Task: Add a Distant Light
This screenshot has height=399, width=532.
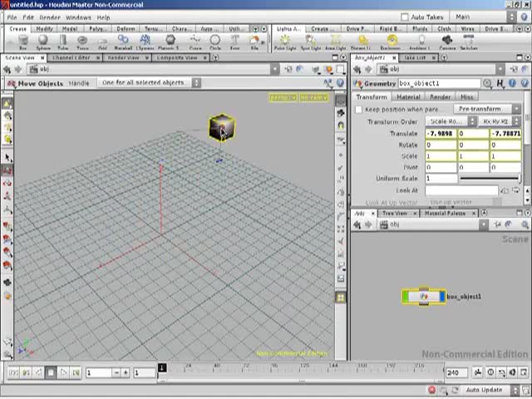Action: tap(362, 42)
